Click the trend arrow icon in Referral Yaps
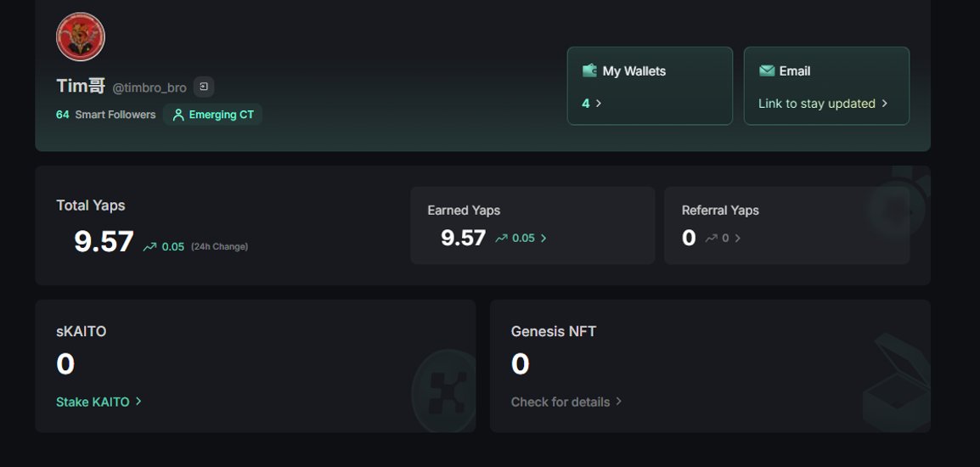This screenshot has width=980, height=467. point(712,239)
